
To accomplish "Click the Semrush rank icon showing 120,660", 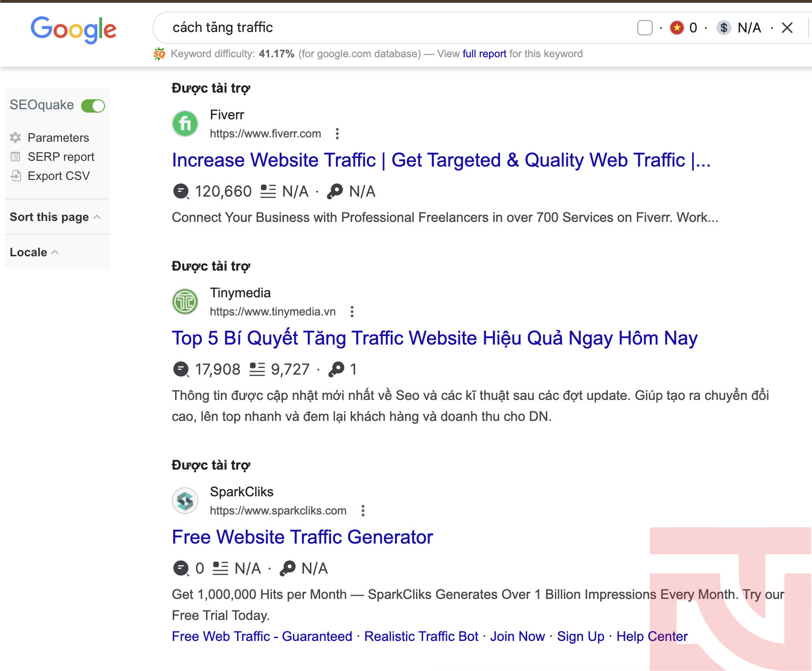I will click(x=181, y=191).
